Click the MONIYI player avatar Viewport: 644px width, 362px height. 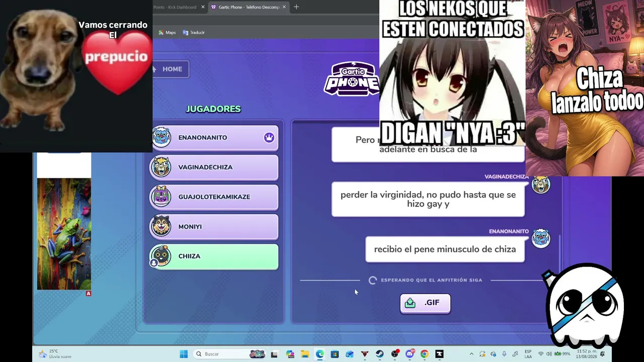pos(162,226)
